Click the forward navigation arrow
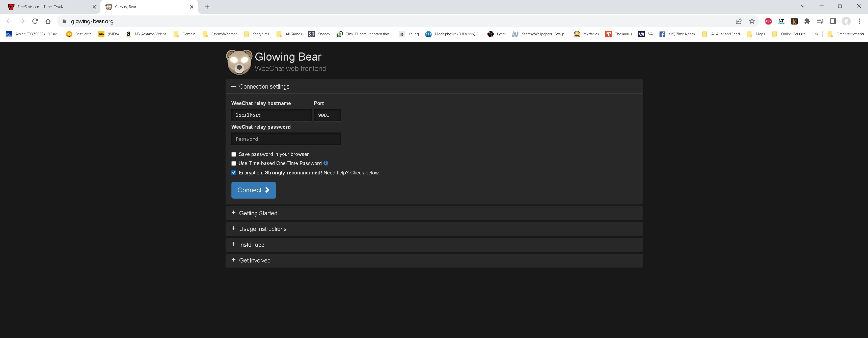Image resolution: width=868 pixels, height=338 pixels. (x=22, y=21)
